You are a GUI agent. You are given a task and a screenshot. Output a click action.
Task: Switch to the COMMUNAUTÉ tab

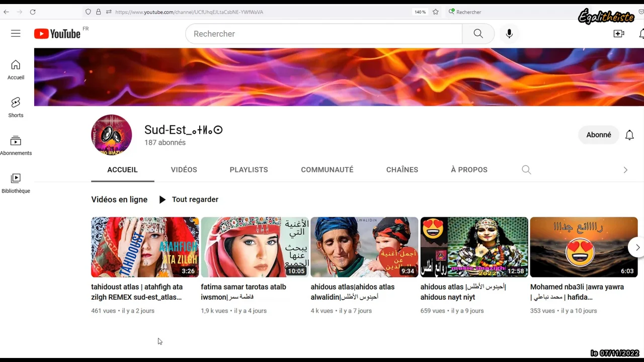coord(327,170)
